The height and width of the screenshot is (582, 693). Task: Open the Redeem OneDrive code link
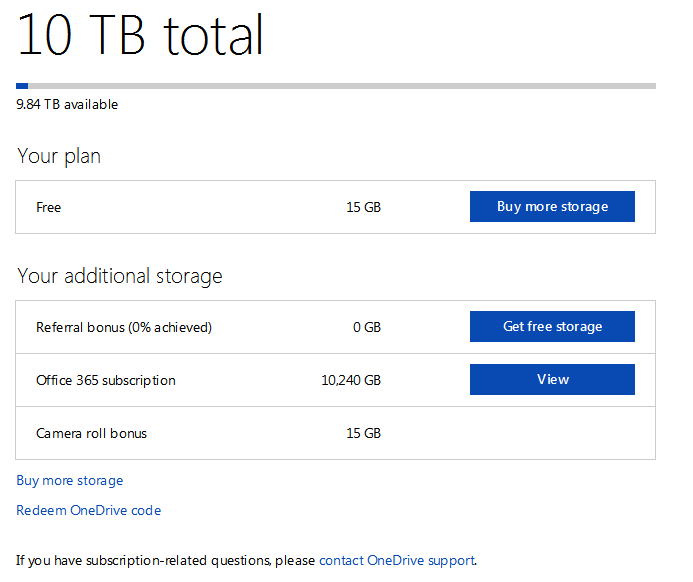(x=88, y=511)
